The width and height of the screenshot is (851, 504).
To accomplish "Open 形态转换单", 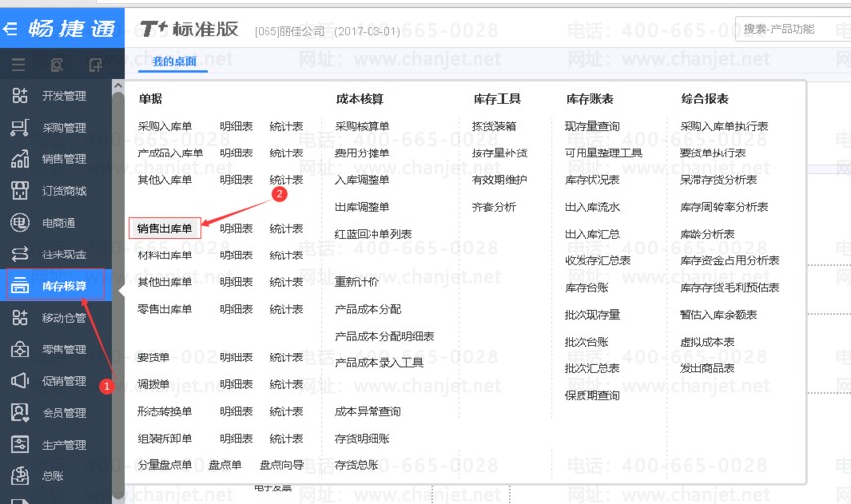I will click(x=164, y=411).
